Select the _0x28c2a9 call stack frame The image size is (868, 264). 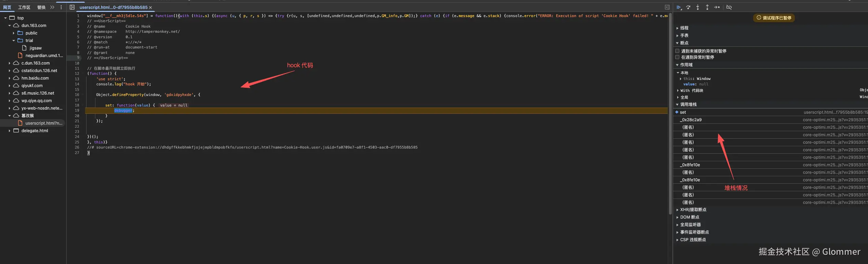click(770, 120)
